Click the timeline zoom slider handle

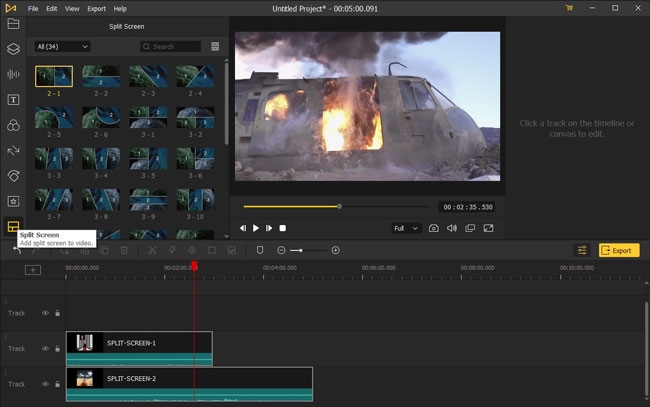tap(301, 250)
